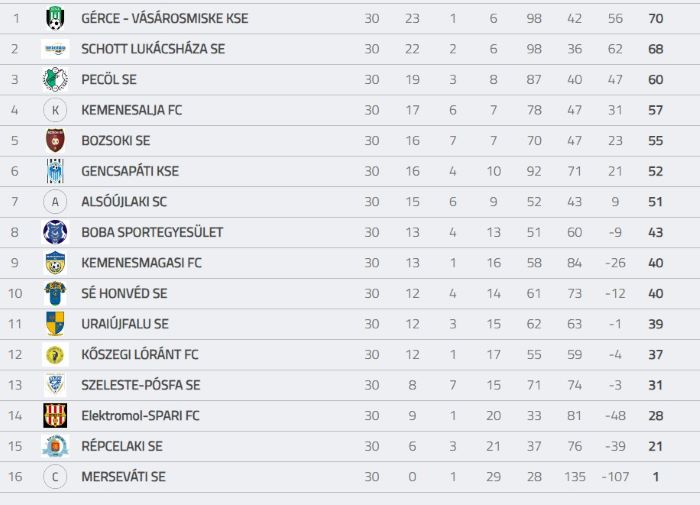Open the Pecöl SE green crest
The image size is (700, 505).
(55, 79)
